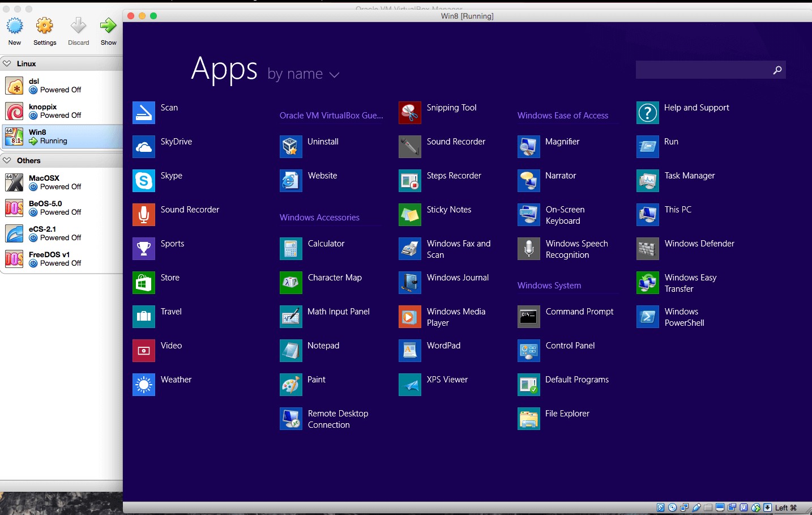Open VirtualBox Settings from the toolbar
The height and width of the screenshot is (515, 812).
coord(44,26)
